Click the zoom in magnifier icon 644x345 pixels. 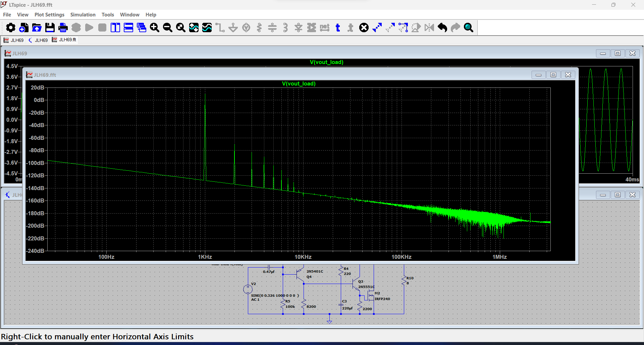155,27
